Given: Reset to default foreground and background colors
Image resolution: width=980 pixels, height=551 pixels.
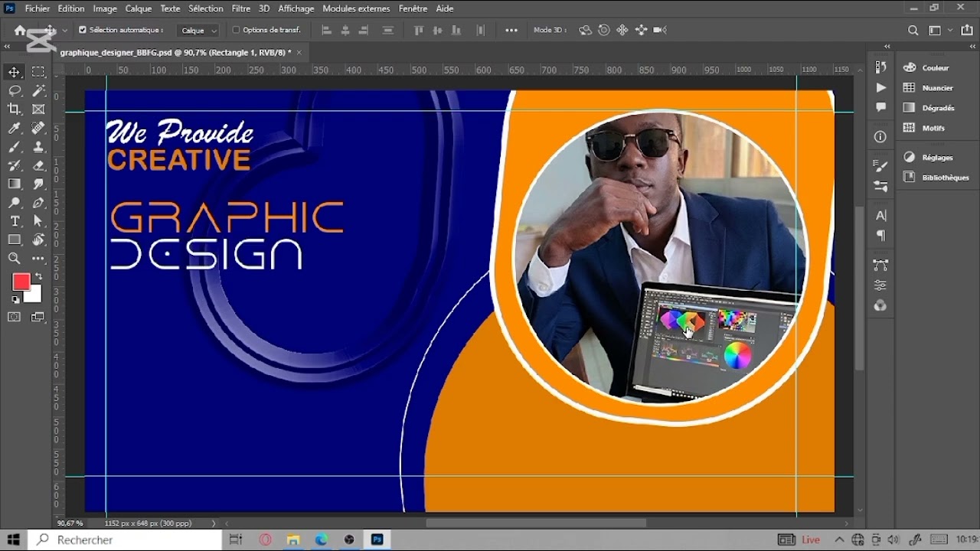Looking at the screenshot, I should [15, 300].
